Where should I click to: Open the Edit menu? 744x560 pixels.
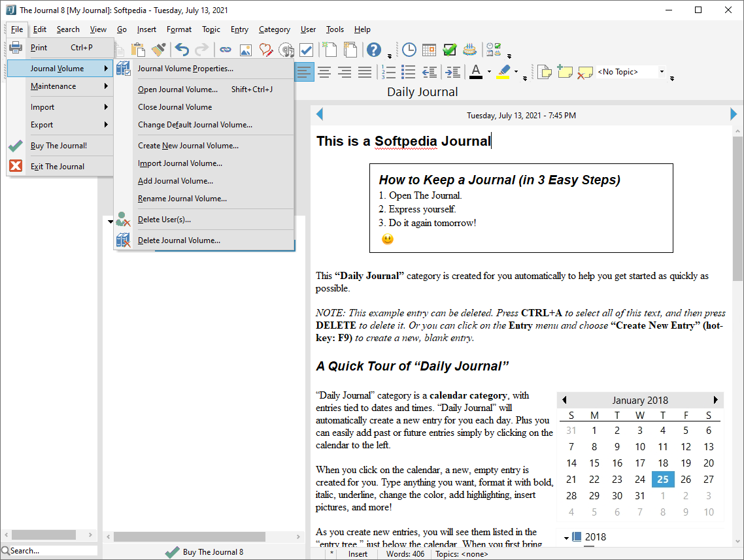click(x=39, y=29)
